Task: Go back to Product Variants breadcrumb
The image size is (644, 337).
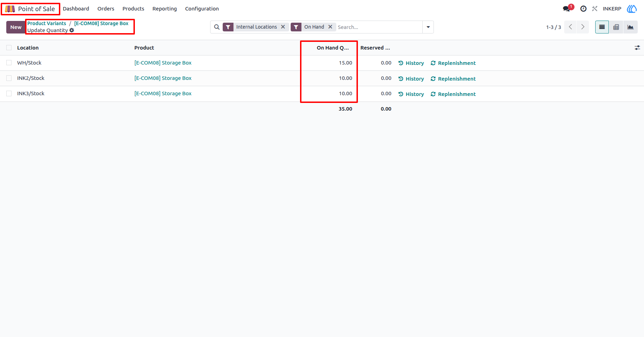Action: (47, 23)
